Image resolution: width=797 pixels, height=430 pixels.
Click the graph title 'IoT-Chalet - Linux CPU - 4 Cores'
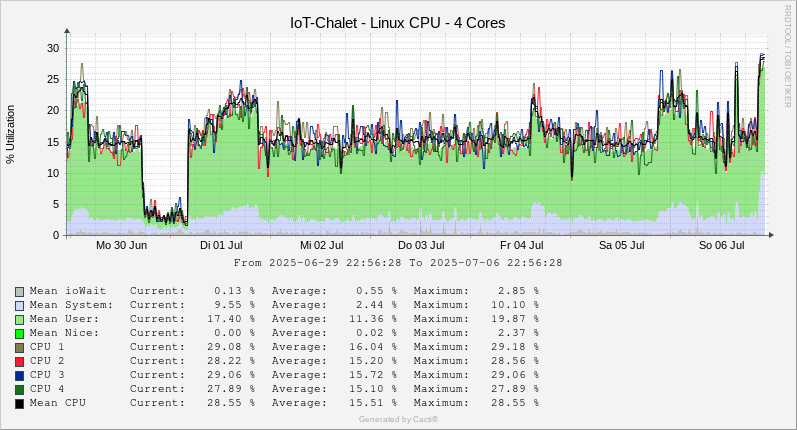coord(397,23)
